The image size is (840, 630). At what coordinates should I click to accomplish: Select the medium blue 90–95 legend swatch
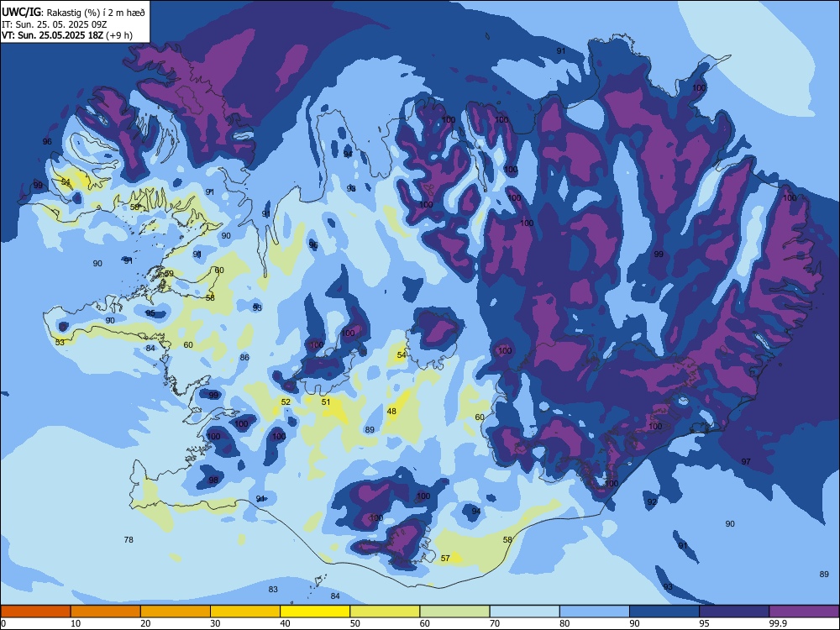664,612
